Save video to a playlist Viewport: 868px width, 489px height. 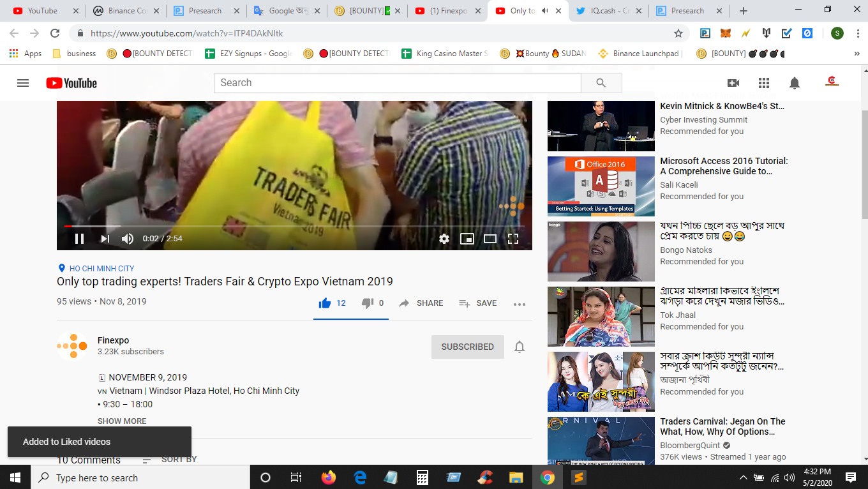pyautogui.click(x=477, y=303)
